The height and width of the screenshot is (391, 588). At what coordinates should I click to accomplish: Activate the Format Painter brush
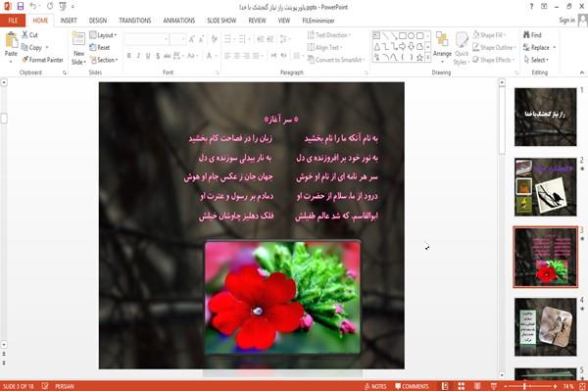pos(42,60)
